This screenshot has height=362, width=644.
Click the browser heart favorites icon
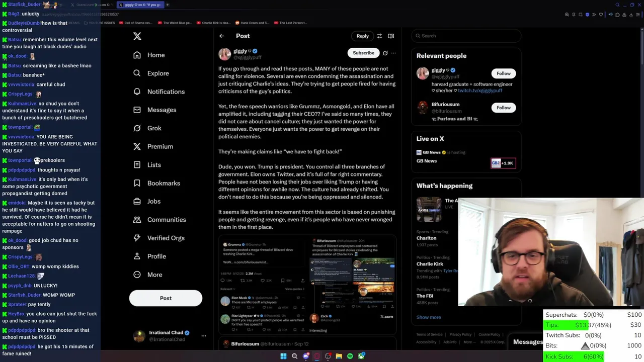(601, 15)
